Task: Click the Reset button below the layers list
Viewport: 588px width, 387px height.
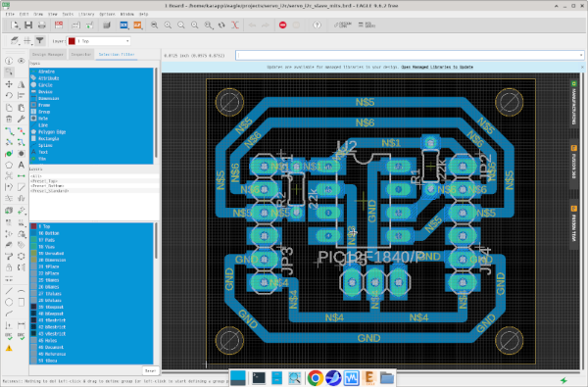Action: (x=150, y=370)
